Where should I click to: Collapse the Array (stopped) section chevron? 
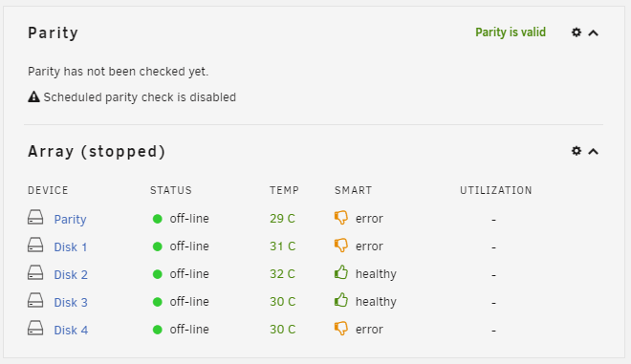tap(593, 152)
